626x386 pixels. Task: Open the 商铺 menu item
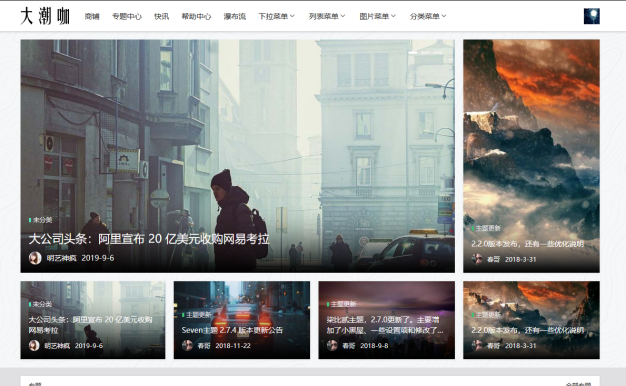point(92,16)
